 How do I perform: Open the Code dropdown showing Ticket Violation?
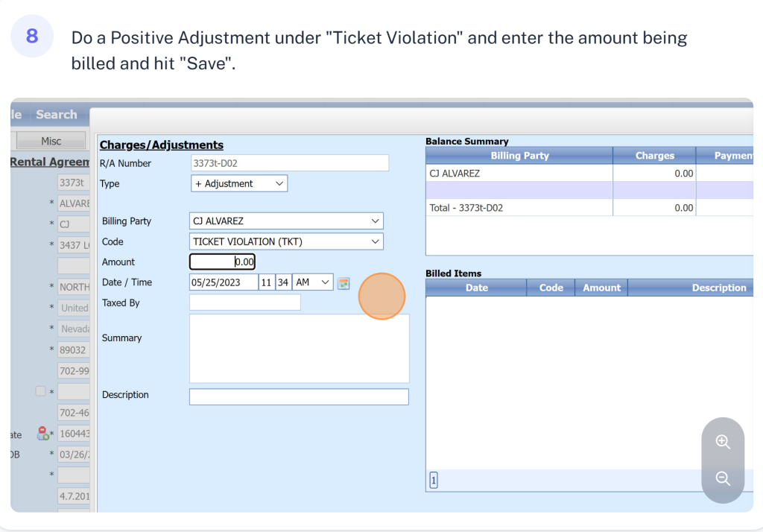[x=286, y=241]
